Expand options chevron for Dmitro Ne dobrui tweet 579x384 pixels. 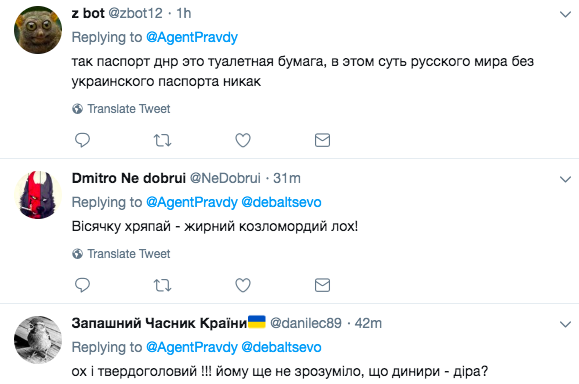tap(565, 179)
